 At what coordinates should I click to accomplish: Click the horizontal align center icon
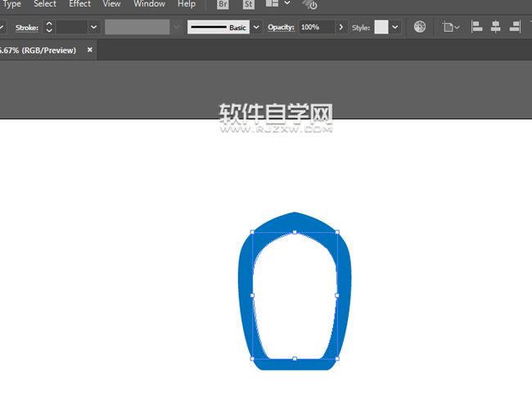[495, 27]
